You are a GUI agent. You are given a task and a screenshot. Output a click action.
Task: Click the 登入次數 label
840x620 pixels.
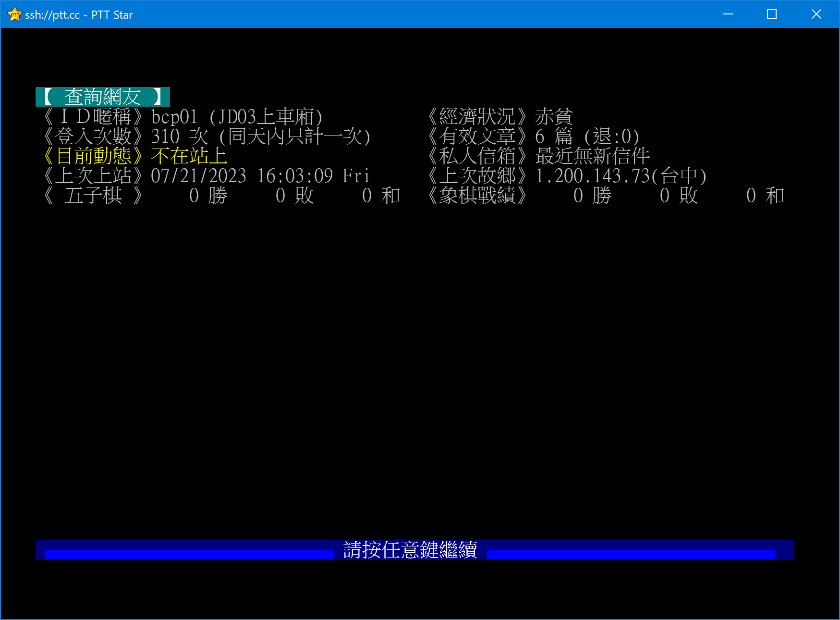point(93,136)
